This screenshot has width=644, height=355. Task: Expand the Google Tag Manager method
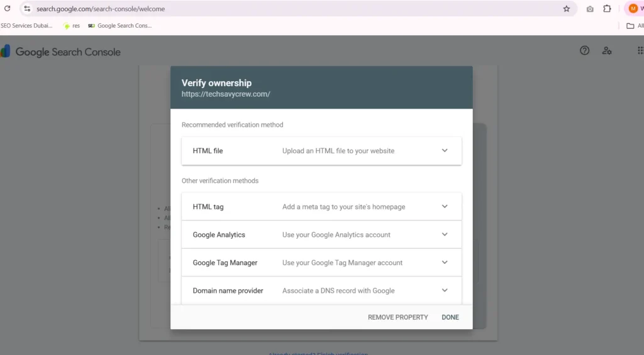click(x=445, y=262)
